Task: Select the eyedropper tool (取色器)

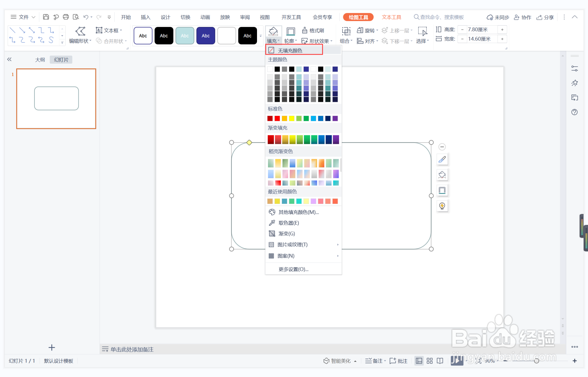Action: click(288, 223)
